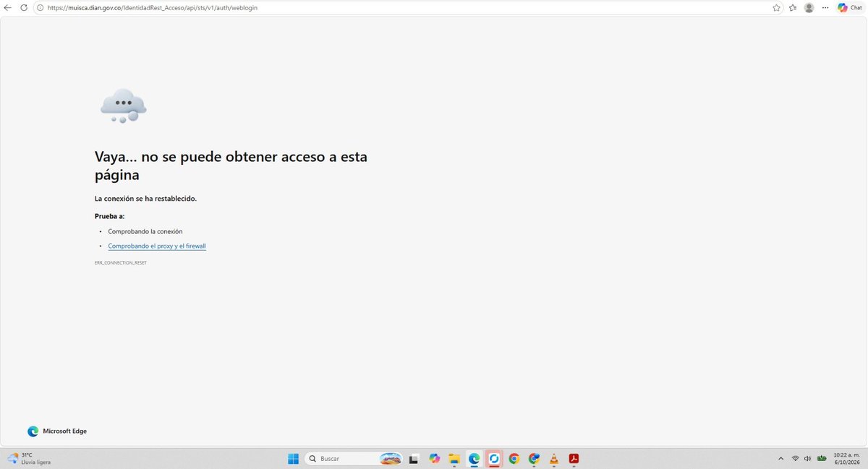
Task: Click the 'Prueba a:' label
Action: [x=109, y=216]
